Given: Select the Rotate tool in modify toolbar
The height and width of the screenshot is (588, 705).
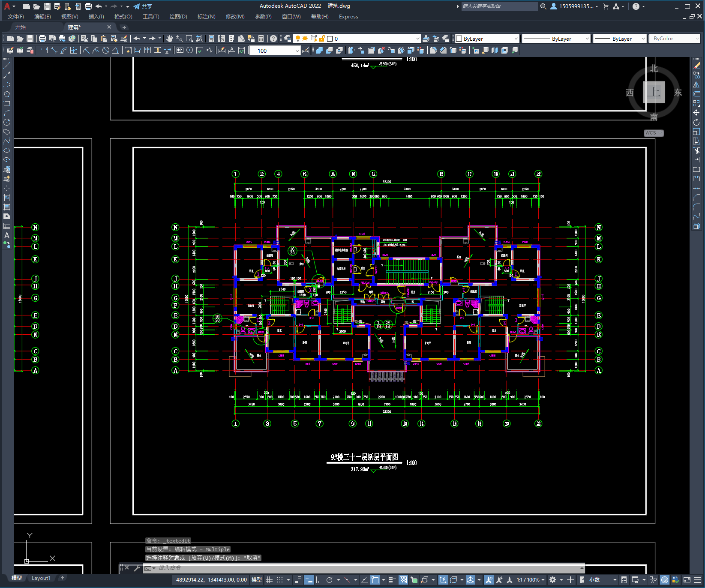Looking at the screenshot, I should click(696, 122).
